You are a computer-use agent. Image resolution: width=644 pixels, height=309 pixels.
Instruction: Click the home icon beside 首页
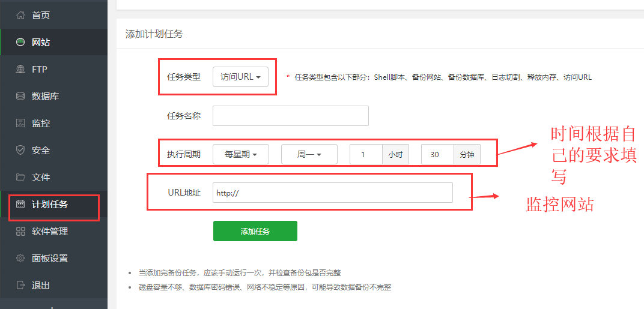(20, 16)
